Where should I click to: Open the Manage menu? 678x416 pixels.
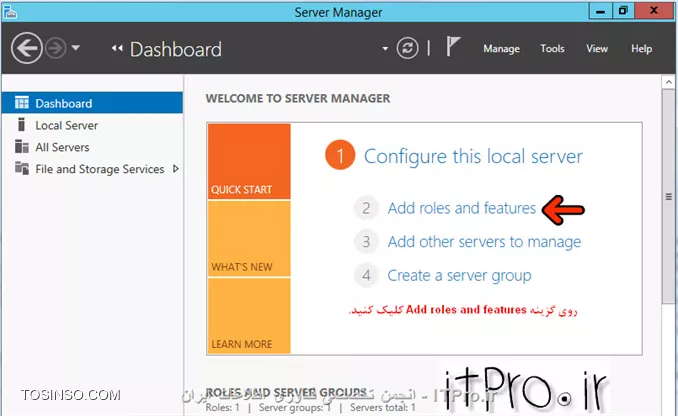(501, 49)
